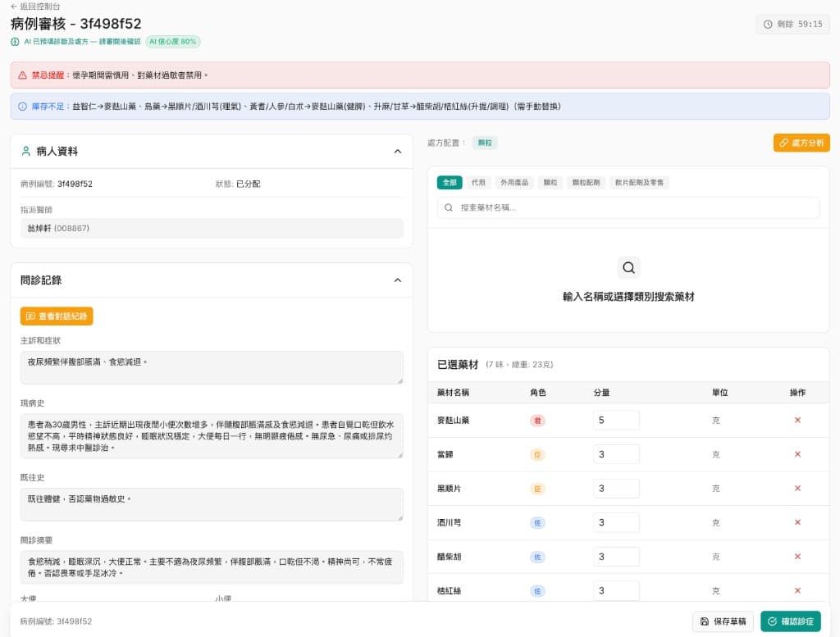840x637 pixels.
Task: Click the 已選藥材 heading
Action: (458, 365)
